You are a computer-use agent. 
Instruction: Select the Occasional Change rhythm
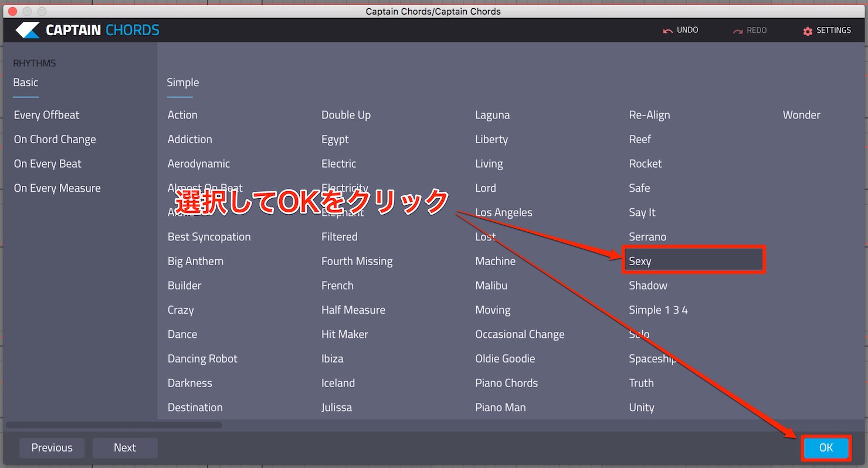[520, 334]
